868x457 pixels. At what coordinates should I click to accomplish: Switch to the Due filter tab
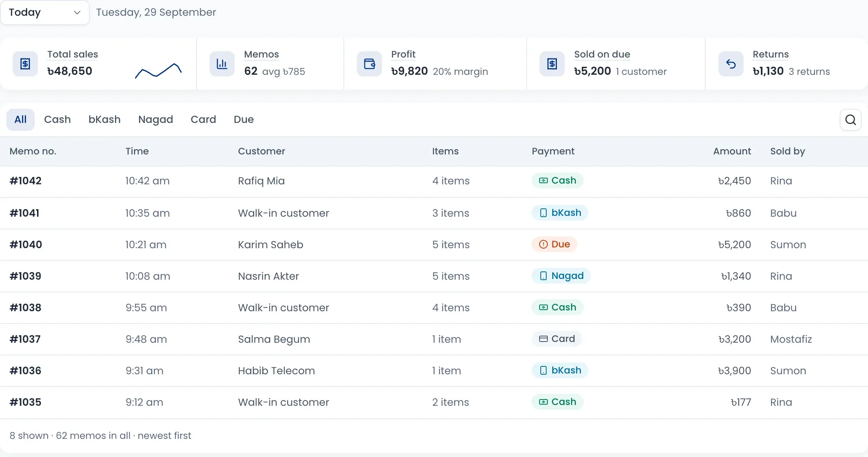click(244, 119)
